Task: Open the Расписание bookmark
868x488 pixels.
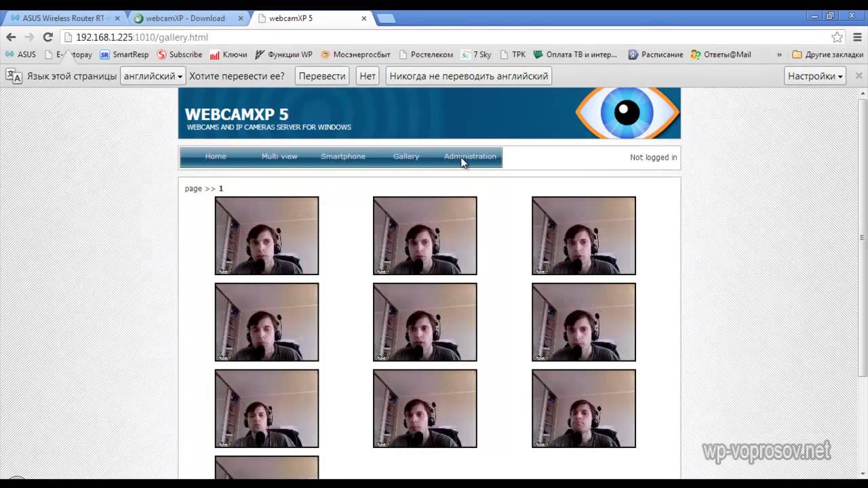Action: (x=656, y=54)
